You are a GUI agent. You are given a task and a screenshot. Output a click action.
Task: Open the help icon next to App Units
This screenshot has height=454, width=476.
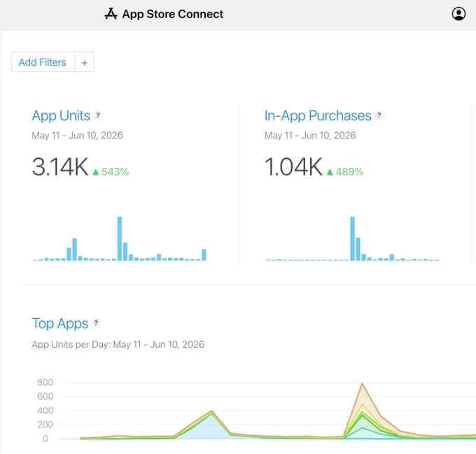[x=98, y=115]
